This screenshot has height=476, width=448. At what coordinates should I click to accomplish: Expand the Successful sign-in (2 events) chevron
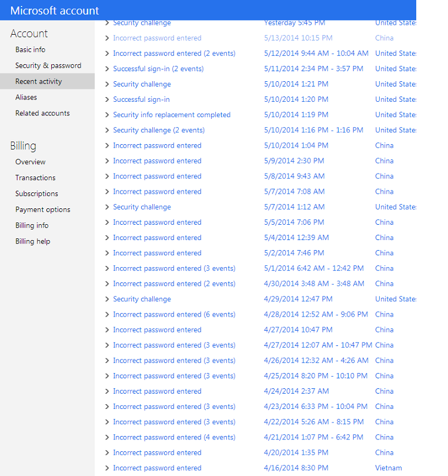[x=107, y=69]
